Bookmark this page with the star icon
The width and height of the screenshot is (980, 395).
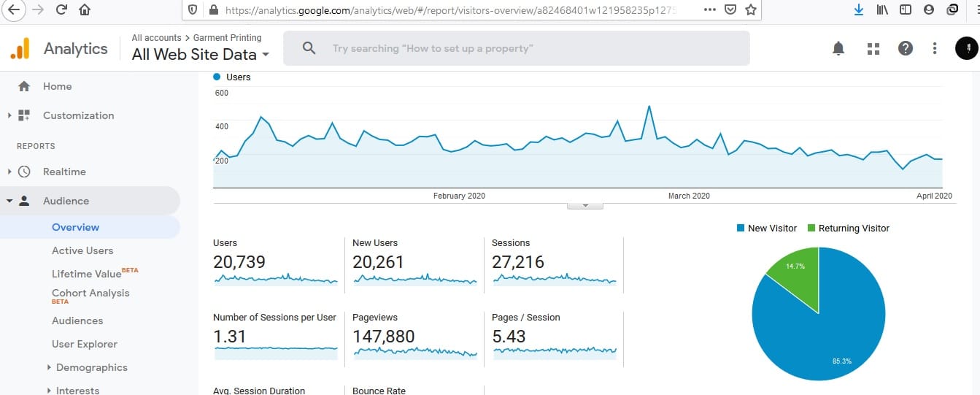pyautogui.click(x=751, y=10)
